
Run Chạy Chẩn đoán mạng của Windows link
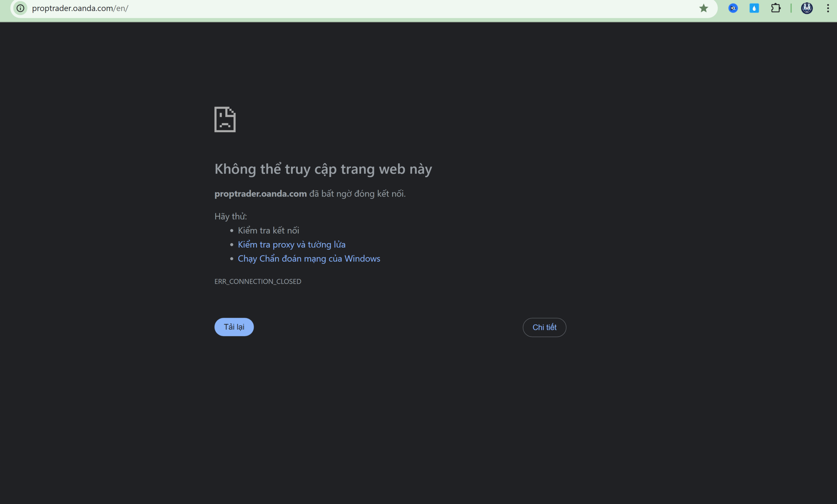pos(309,259)
